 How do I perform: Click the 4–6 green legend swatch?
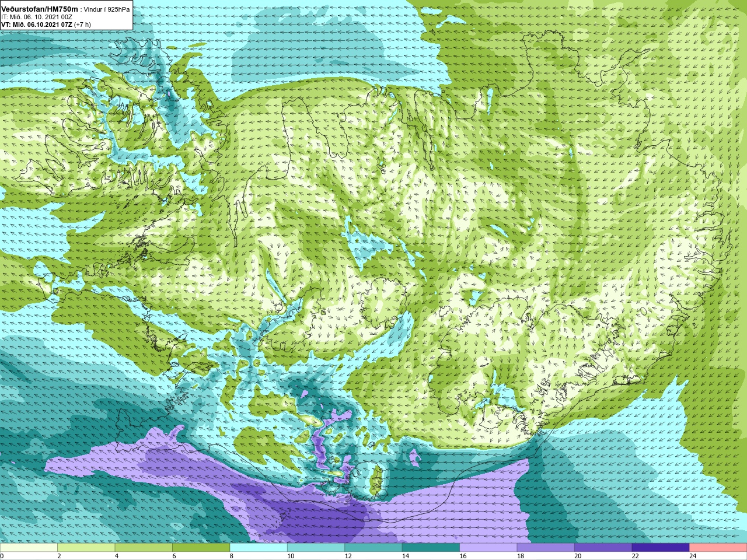point(144,548)
